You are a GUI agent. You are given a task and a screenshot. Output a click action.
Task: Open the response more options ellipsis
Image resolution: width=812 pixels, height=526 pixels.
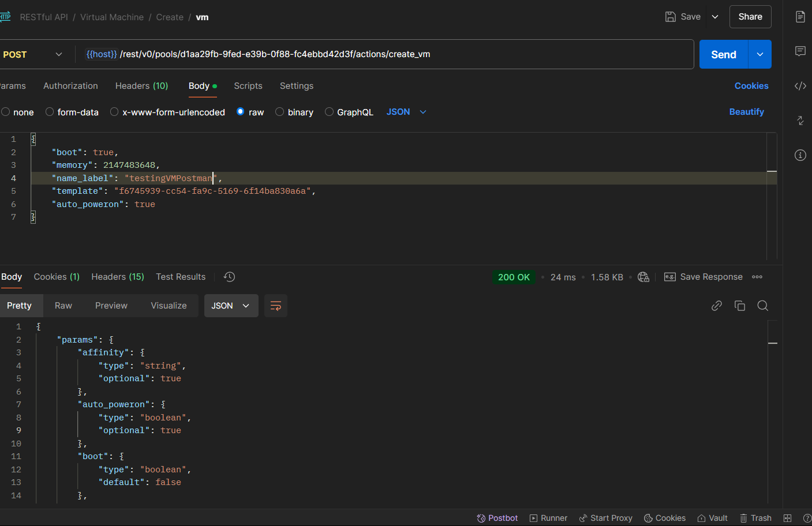[757, 277]
